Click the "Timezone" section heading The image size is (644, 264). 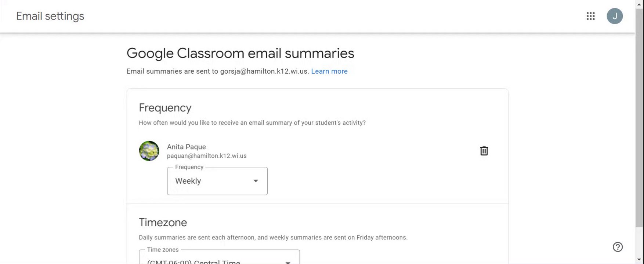[163, 223]
